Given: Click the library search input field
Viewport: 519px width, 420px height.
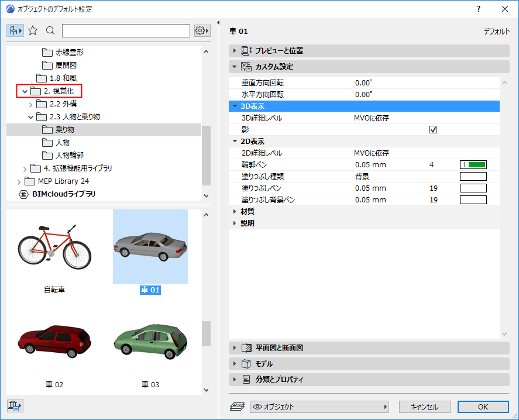Looking at the screenshot, I should (x=126, y=31).
